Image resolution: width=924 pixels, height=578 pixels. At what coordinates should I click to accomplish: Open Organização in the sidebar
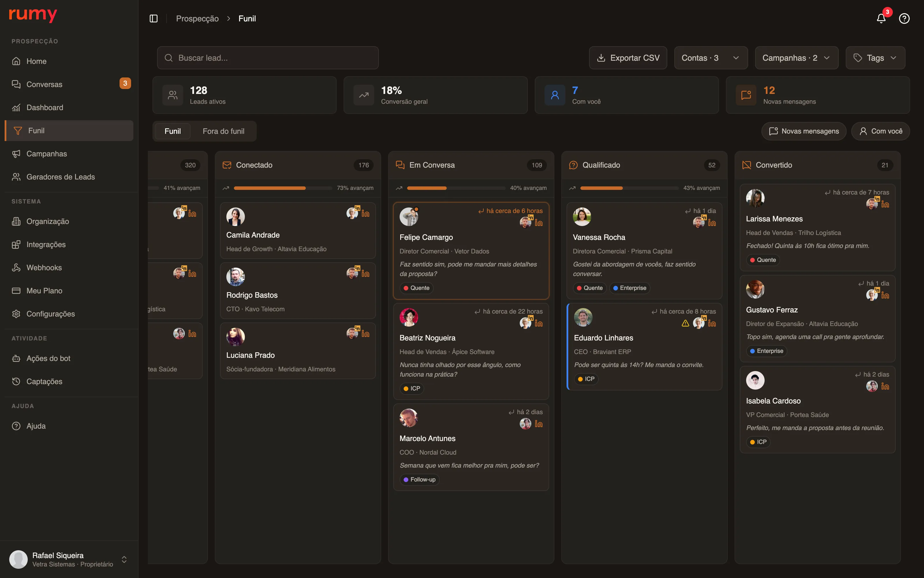[69, 221]
